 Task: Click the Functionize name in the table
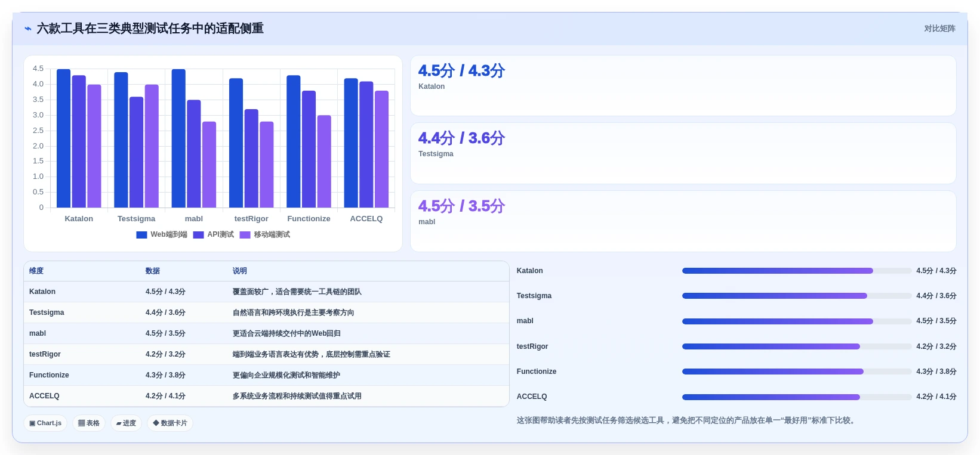click(x=49, y=375)
